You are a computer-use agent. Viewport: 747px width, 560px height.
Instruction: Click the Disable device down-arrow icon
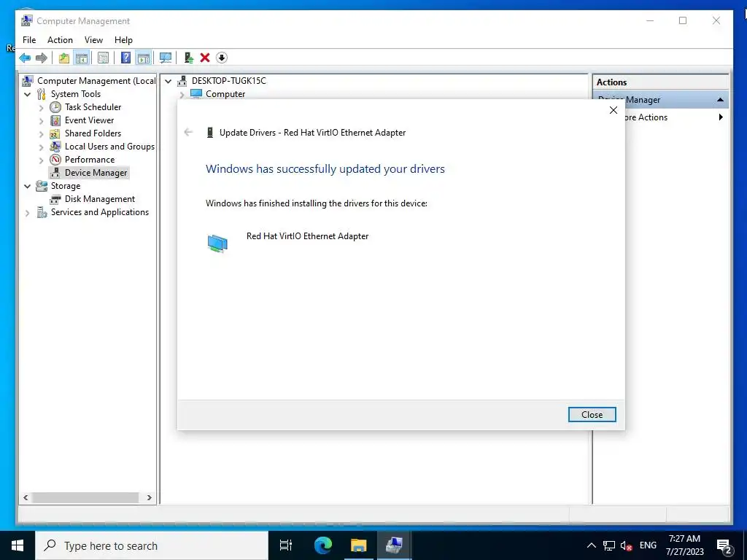(222, 58)
